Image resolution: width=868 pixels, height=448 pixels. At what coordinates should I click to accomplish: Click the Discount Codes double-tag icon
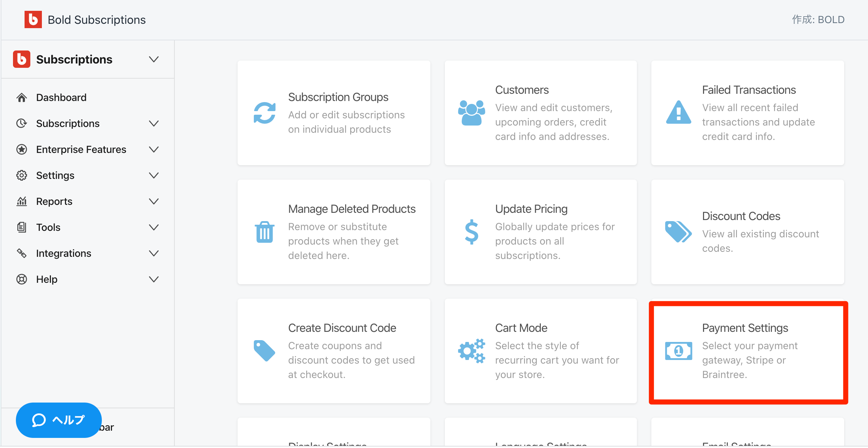tap(678, 232)
